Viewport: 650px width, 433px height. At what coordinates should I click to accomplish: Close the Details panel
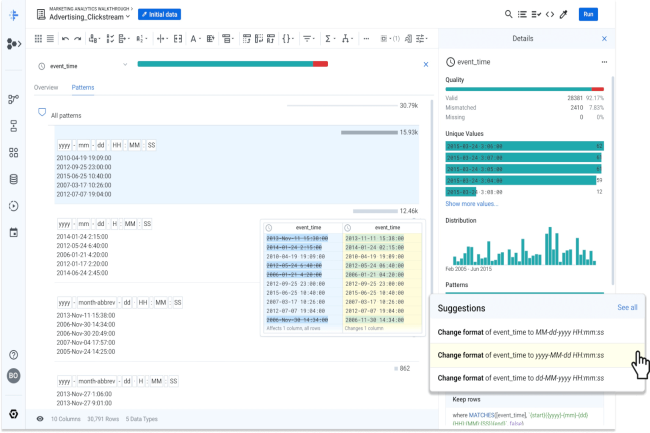coord(604,39)
